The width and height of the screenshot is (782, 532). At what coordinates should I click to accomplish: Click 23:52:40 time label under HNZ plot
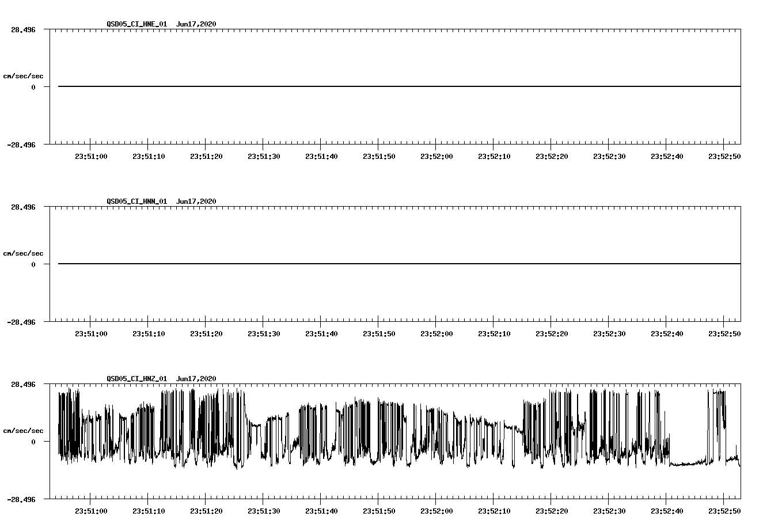coord(667,511)
